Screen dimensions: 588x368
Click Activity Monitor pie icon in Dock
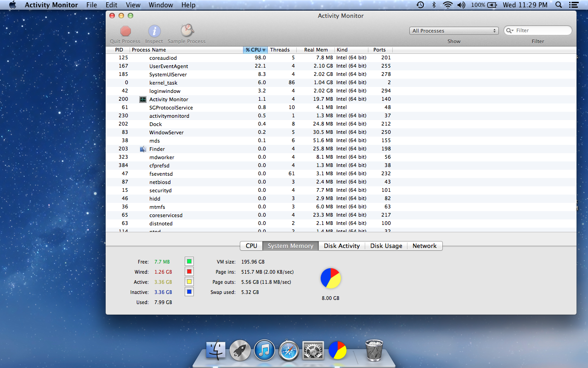click(x=338, y=351)
